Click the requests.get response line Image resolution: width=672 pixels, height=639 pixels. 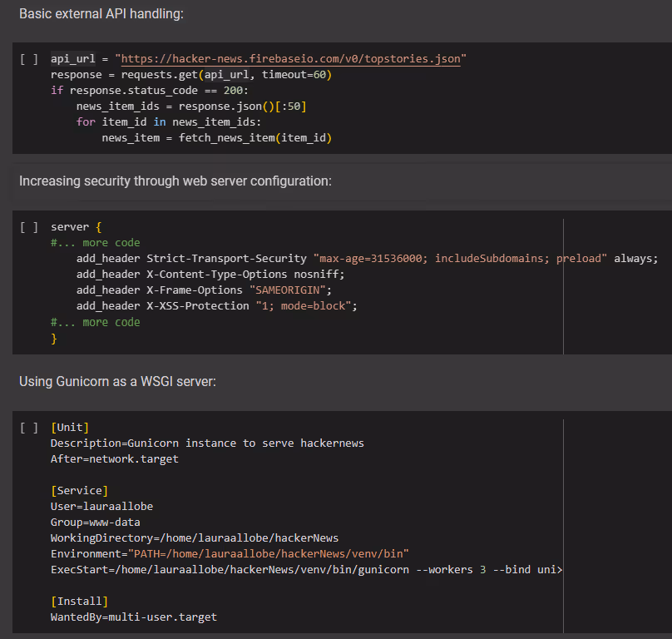[x=191, y=75]
